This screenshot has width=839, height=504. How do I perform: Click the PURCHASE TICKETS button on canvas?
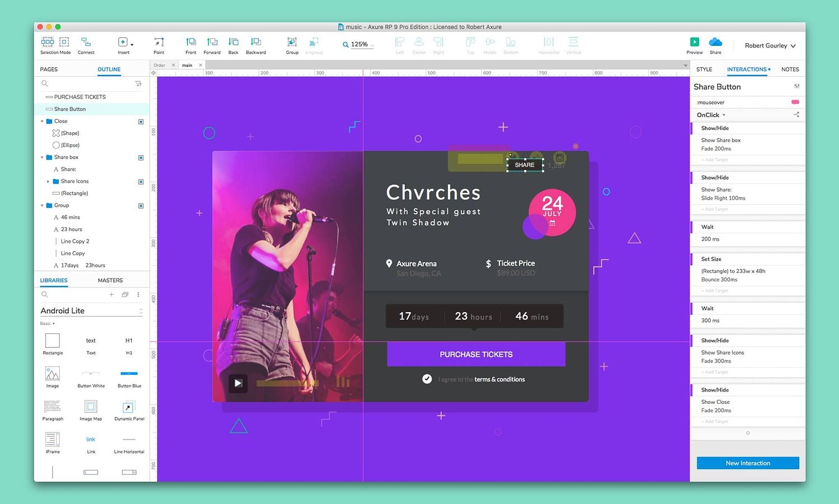476,355
